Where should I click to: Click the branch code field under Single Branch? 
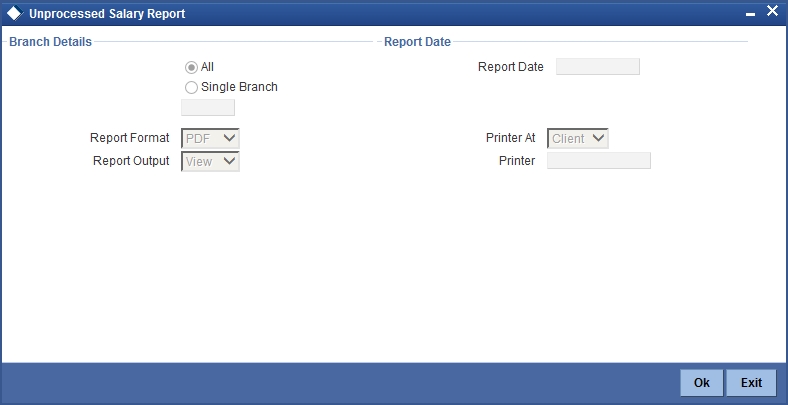click(208, 108)
